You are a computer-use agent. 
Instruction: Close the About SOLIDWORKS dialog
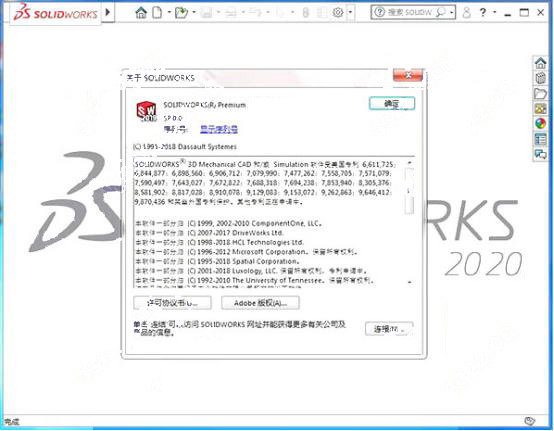point(408,75)
